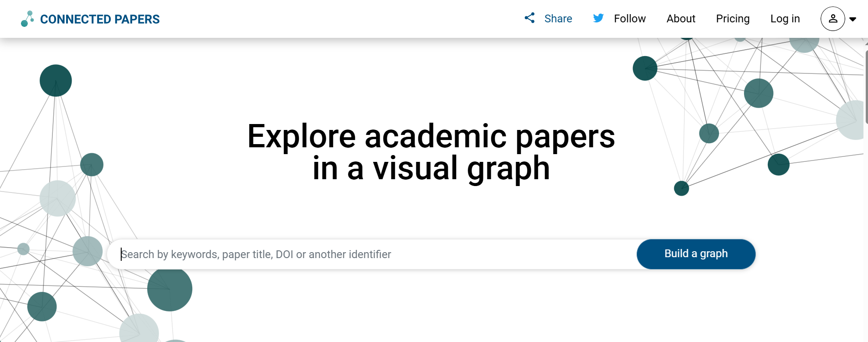Go home via CONNECTED PAPERS title text

pyautogui.click(x=100, y=19)
